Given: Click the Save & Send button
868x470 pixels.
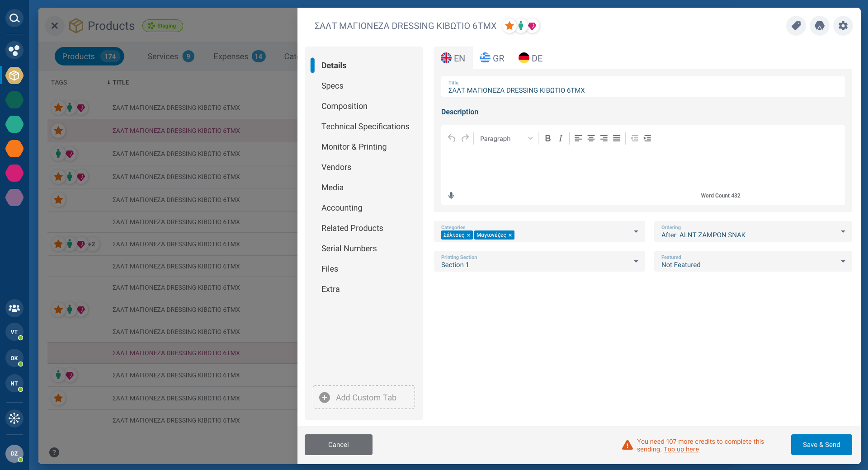Looking at the screenshot, I should pyautogui.click(x=821, y=445).
